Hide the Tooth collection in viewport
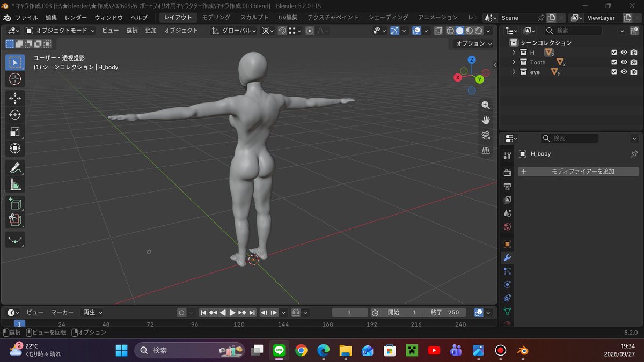644x362 pixels. tap(624, 62)
